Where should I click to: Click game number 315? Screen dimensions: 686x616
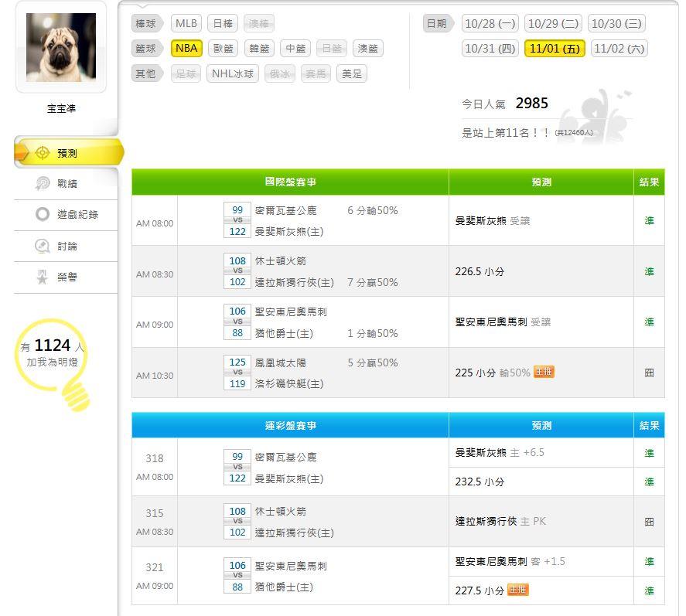pos(155,513)
